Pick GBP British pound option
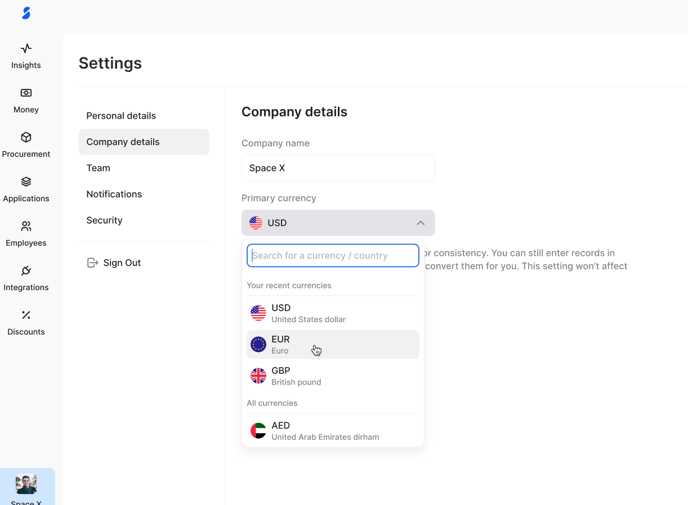The width and height of the screenshot is (688, 505). point(332,375)
